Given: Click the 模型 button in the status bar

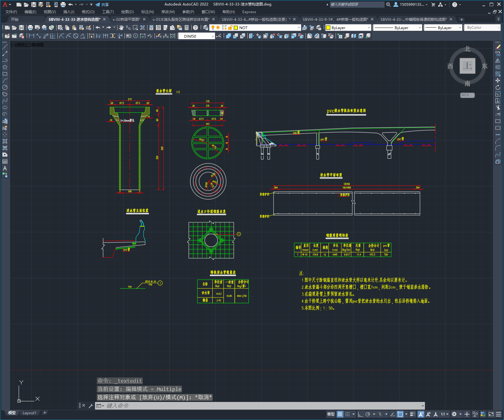Looking at the screenshot, I should [331, 414].
